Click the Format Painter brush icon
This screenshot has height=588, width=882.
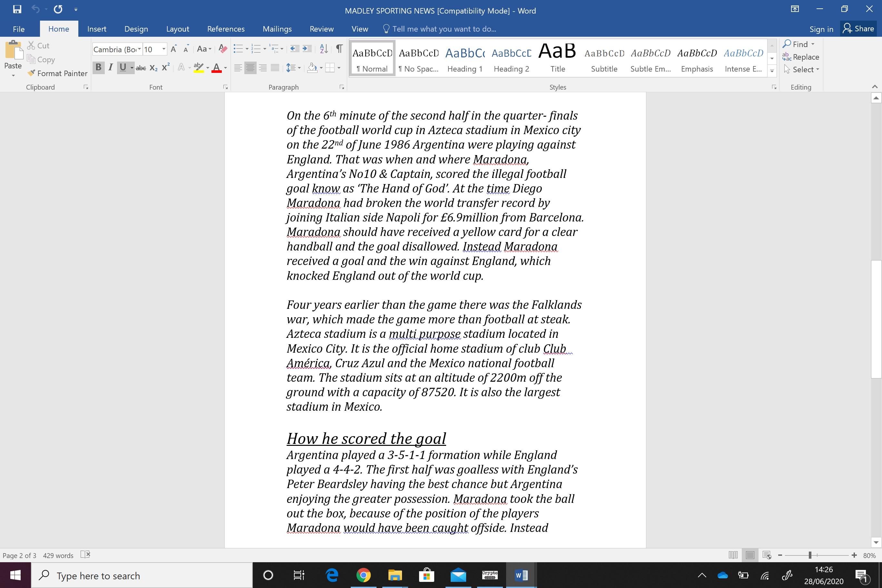[32, 73]
